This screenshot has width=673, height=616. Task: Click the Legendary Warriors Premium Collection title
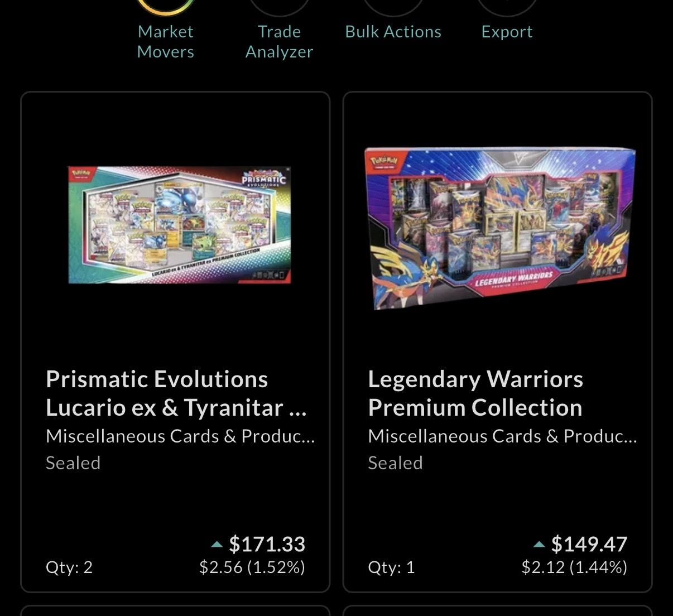coord(475,393)
